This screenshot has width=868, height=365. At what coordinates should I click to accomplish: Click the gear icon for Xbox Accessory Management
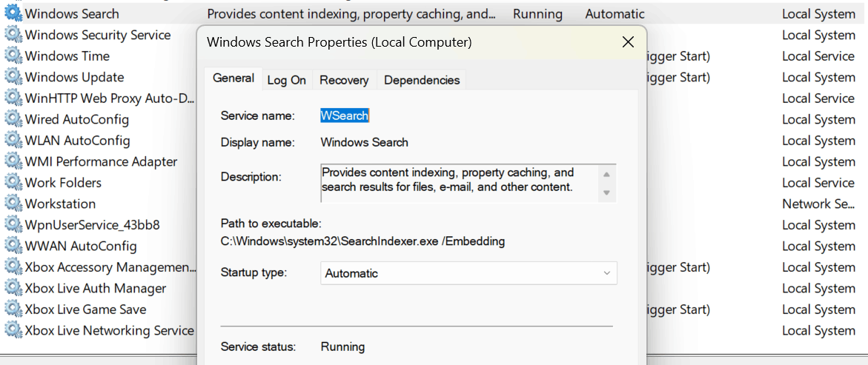[x=13, y=267]
